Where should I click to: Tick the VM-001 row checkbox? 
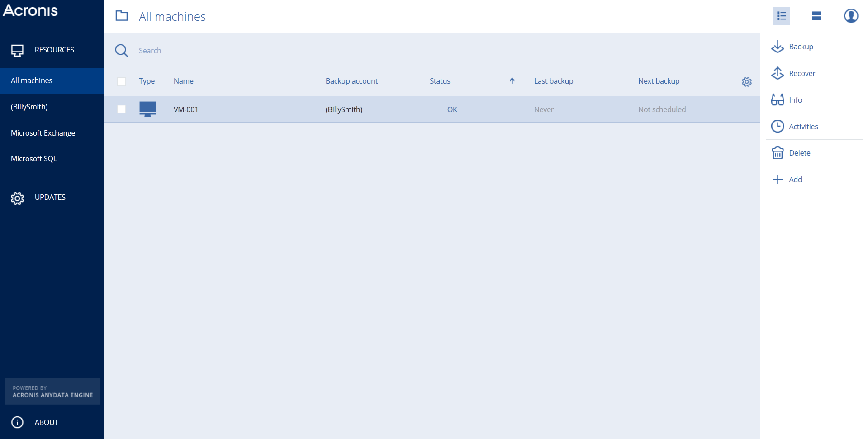121,109
